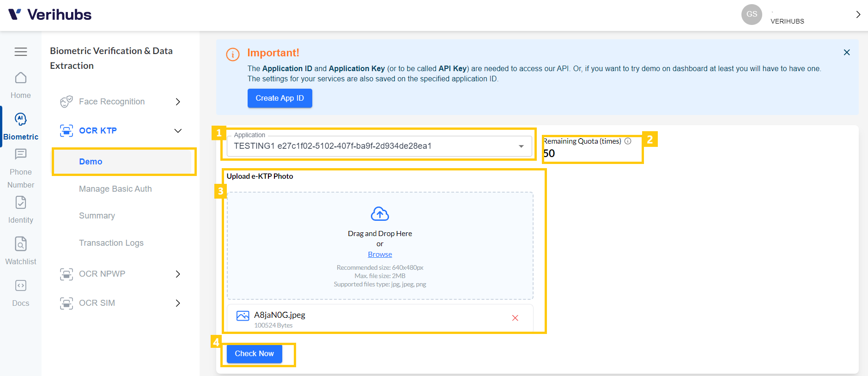The height and width of the screenshot is (376, 868).
Task: Open the Application dropdown
Action: click(379, 146)
